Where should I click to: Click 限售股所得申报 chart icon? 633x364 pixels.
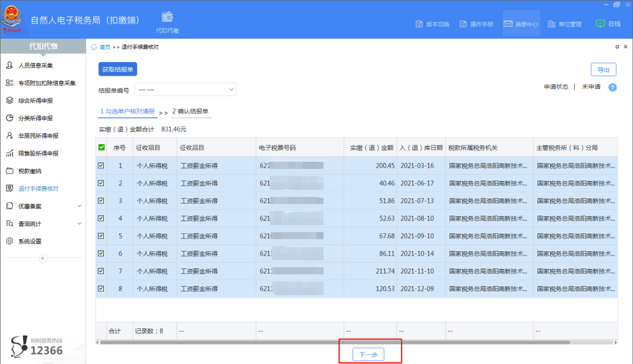click(x=10, y=153)
